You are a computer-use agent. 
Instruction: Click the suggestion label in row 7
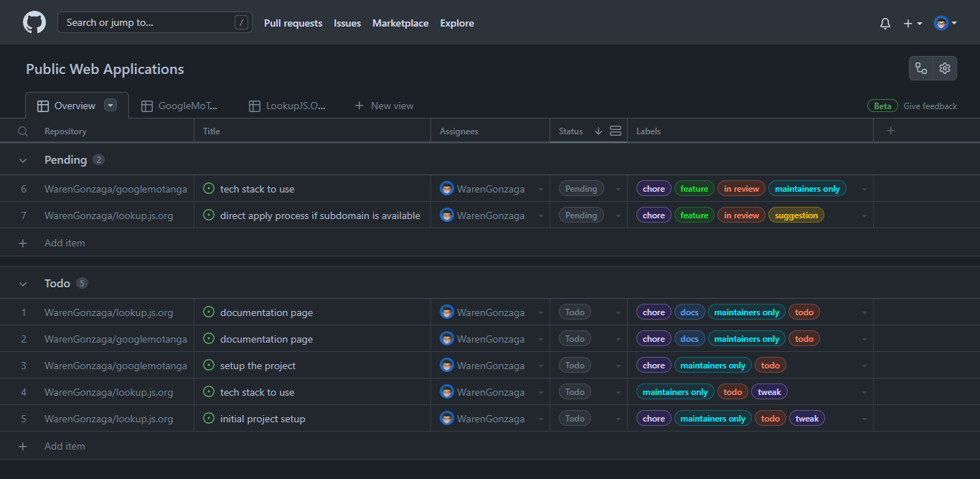click(796, 215)
